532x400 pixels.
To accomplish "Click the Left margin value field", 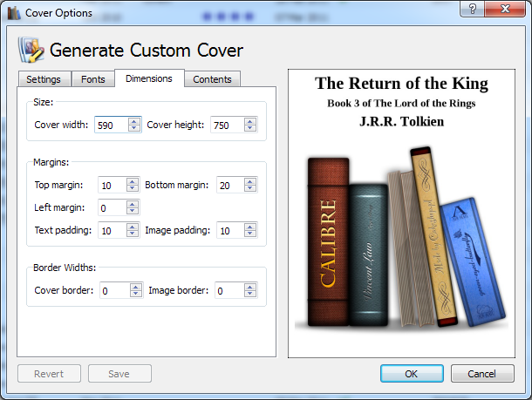I will coord(113,207).
